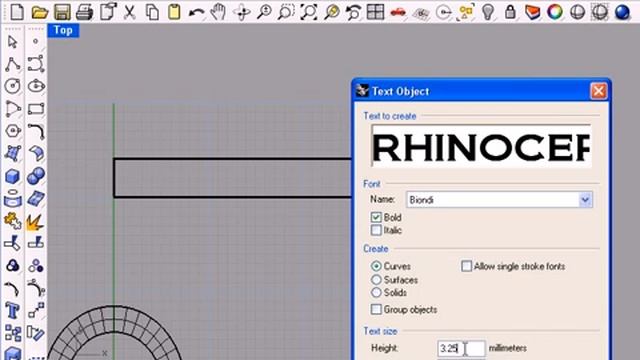This screenshot has width=640, height=360.
Task: Select the Rectangle tool
Action: click(x=36, y=109)
